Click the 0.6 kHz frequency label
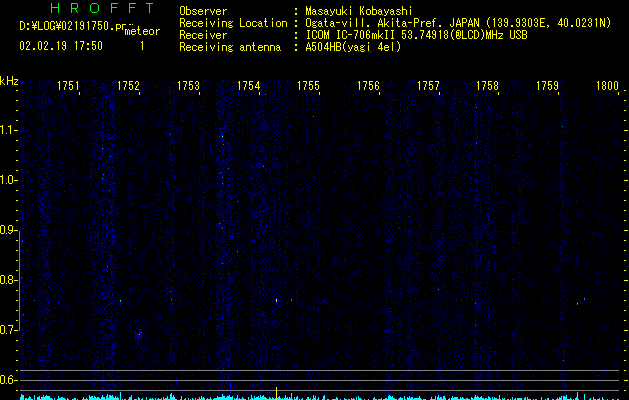The height and width of the screenshot is (400, 629). click(8, 380)
